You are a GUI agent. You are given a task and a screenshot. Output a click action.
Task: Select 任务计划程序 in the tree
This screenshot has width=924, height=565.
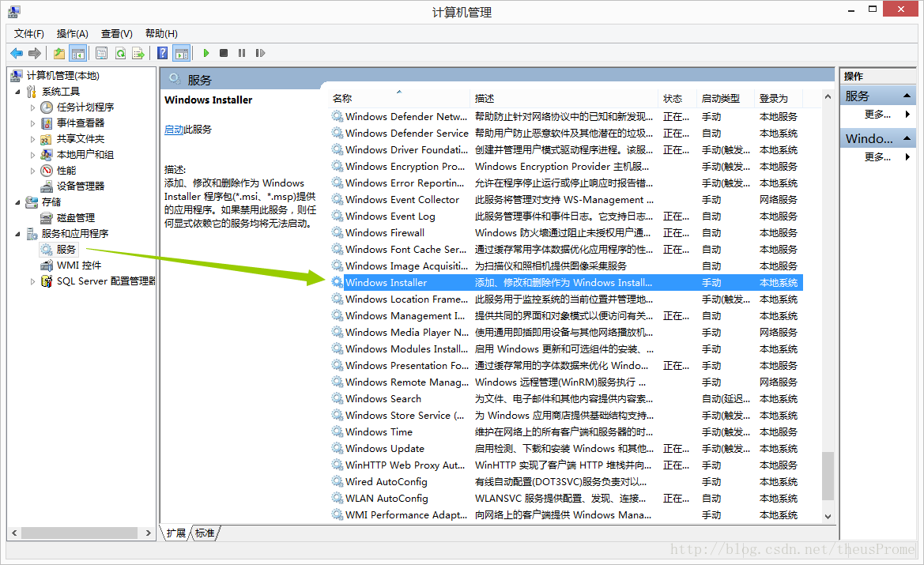85,107
